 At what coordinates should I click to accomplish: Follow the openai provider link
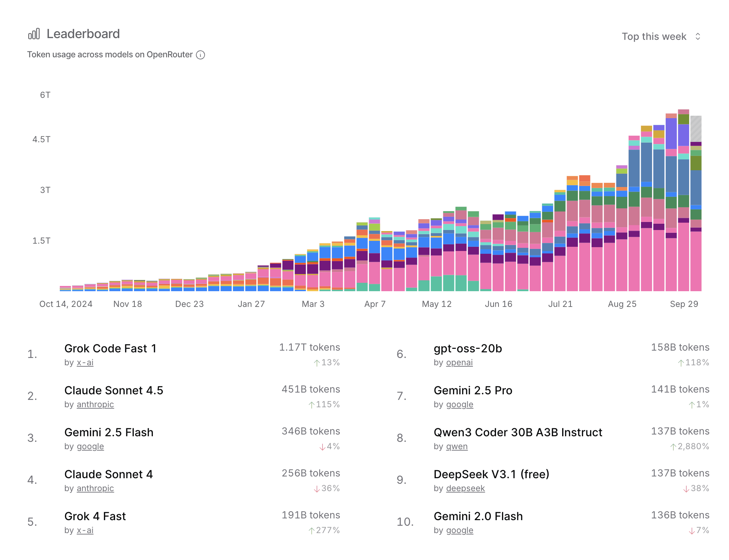[x=459, y=362]
